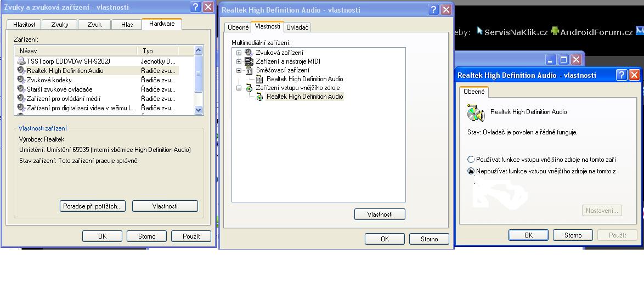Click speaker icon beside Zvukové kodeky

[21, 80]
